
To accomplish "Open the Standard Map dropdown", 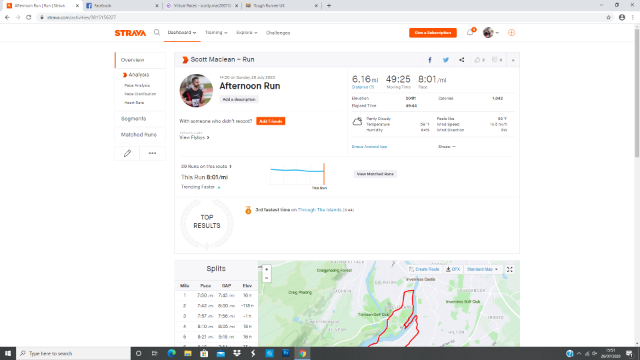I will [x=482, y=269].
